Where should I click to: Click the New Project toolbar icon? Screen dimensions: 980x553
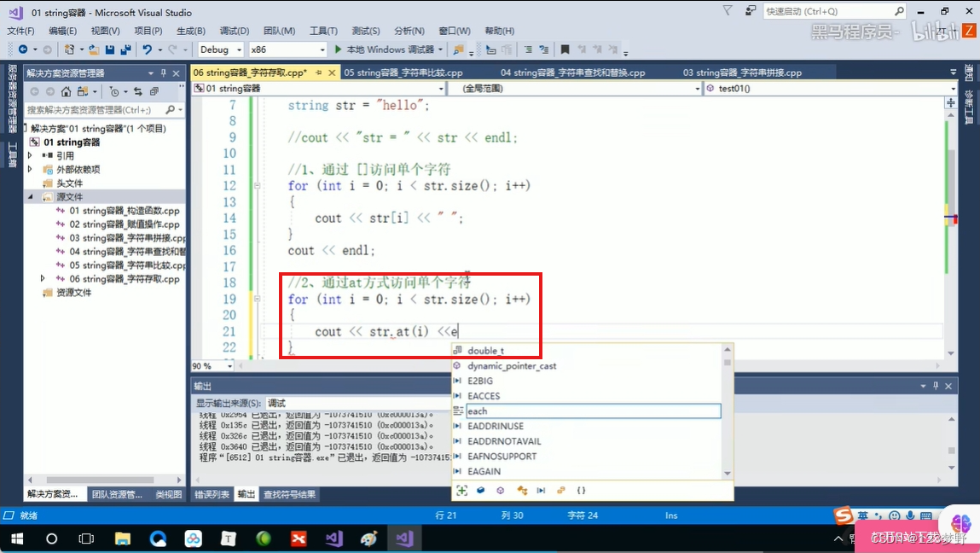coord(69,49)
